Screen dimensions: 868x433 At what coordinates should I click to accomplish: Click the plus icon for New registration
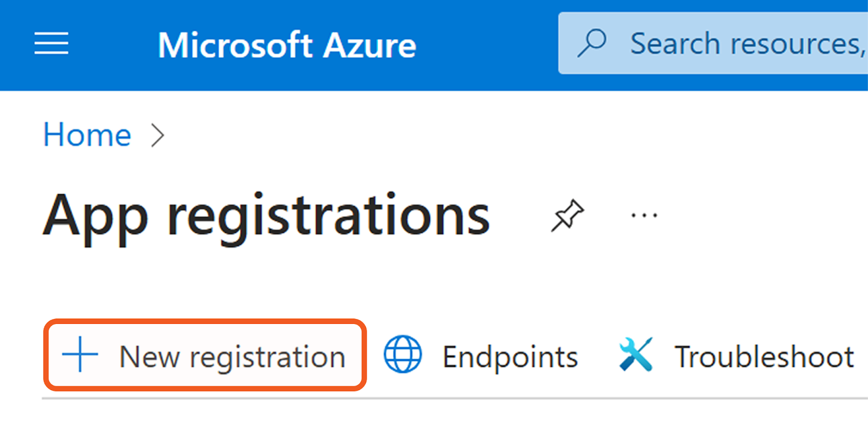click(x=80, y=355)
